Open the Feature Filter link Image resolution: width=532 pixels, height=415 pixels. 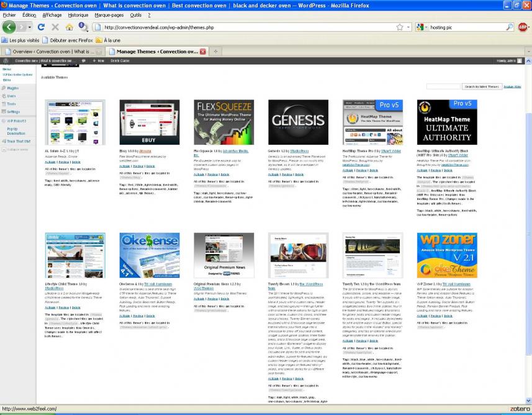click(x=512, y=87)
